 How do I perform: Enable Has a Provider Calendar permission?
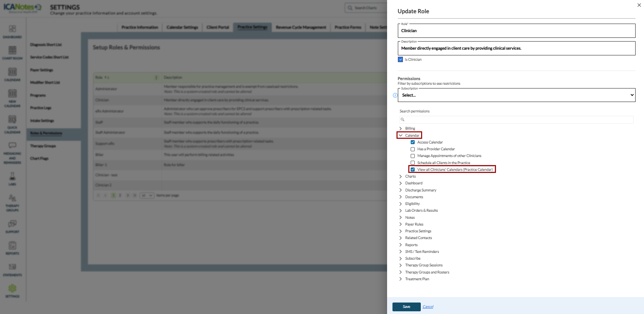[413, 149]
